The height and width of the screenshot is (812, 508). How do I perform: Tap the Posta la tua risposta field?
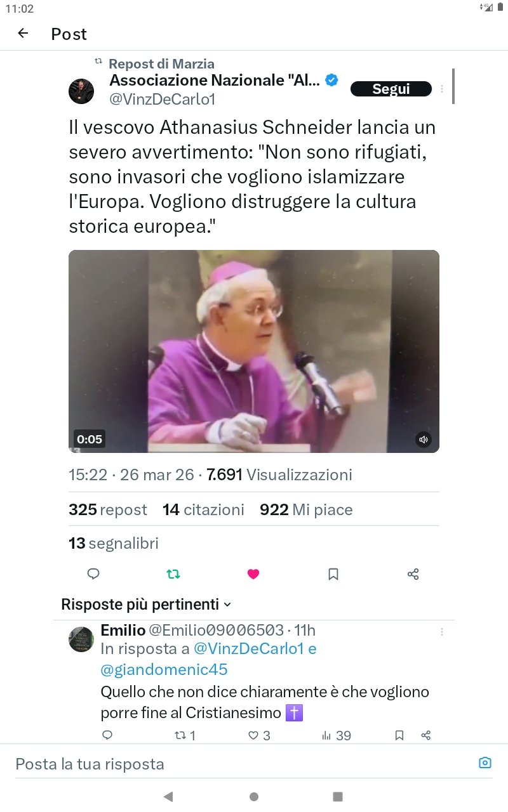pos(241,764)
